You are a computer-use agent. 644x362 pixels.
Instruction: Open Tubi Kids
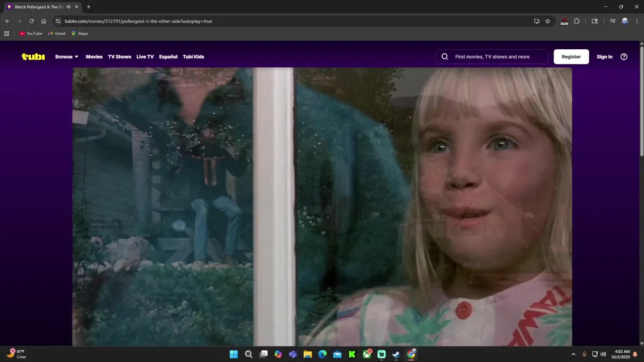pyautogui.click(x=193, y=57)
